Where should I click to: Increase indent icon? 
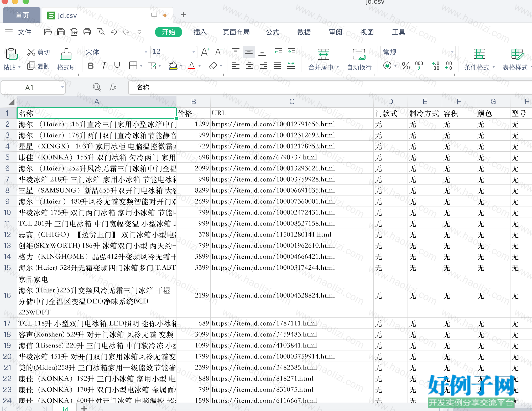[x=291, y=52]
